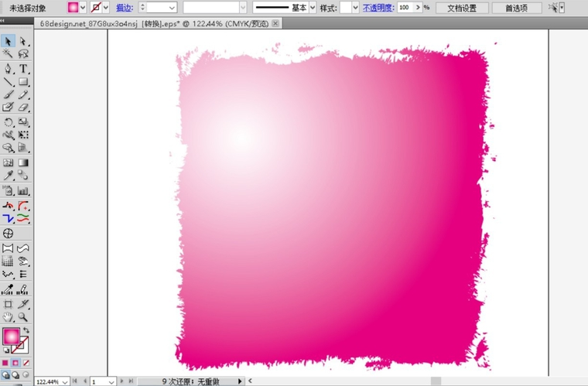
Task: Jump to the last artboard
Action: pyautogui.click(x=131, y=381)
